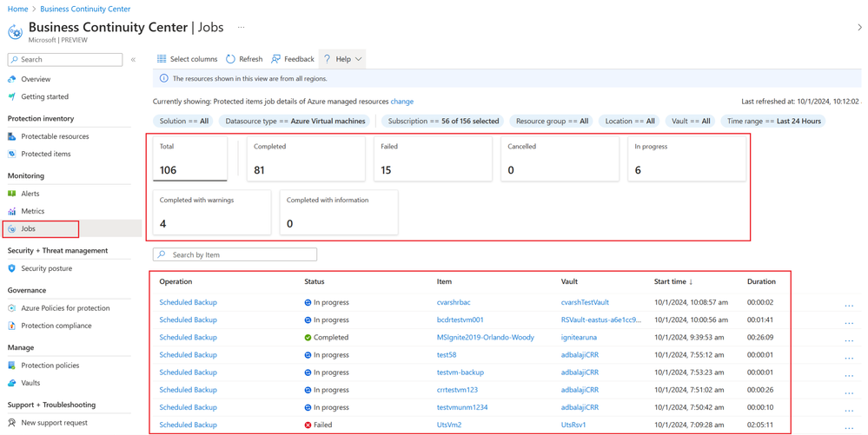Open Location == All filter
The height and width of the screenshot is (435, 868).
630,122
